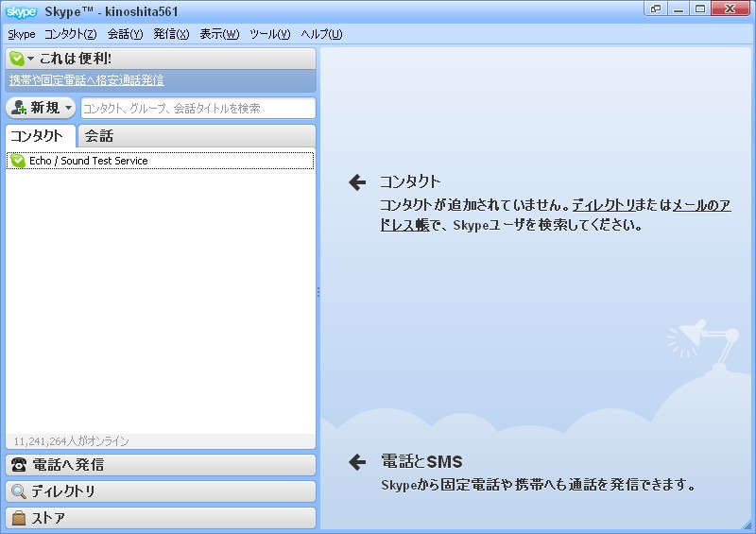Click the shopping bag icon beside ストア
The width and height of the screenshot is (756, 534).
[19, 518]
